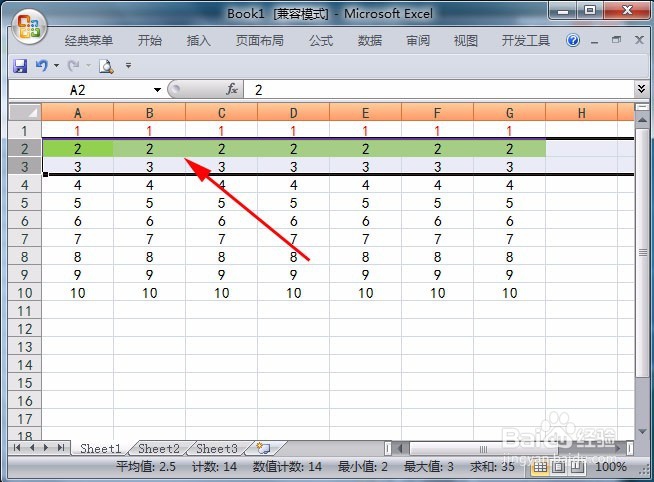Click the vertical scrollbar up arrow
654x482 pixels.
[x=641, y=120]
